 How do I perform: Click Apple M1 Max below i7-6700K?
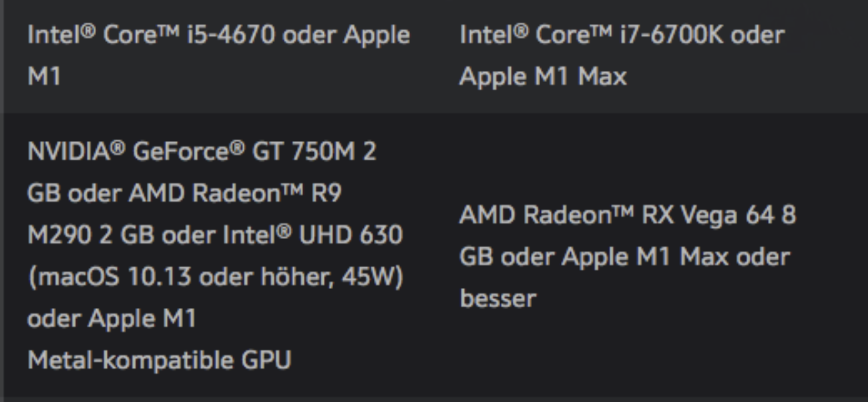tap(543, 77)
